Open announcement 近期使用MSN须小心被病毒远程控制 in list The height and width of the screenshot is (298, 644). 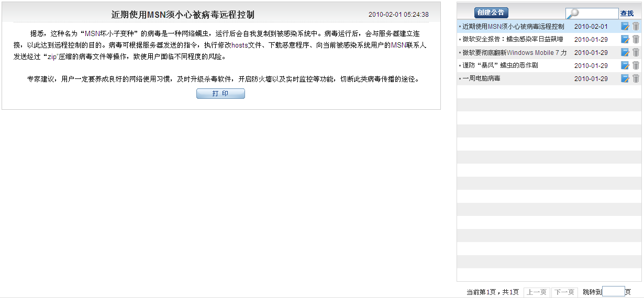click(514, 26)
